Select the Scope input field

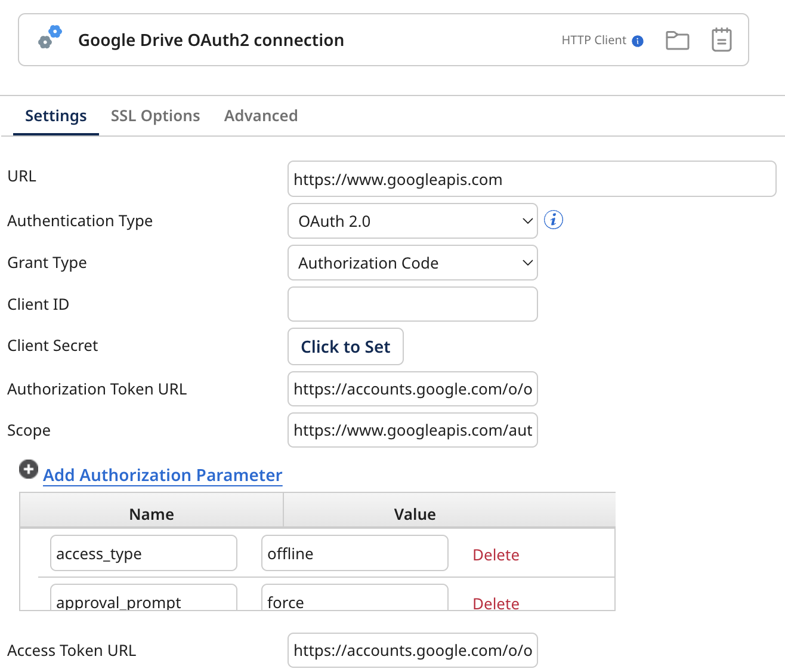tap(412, 430)
